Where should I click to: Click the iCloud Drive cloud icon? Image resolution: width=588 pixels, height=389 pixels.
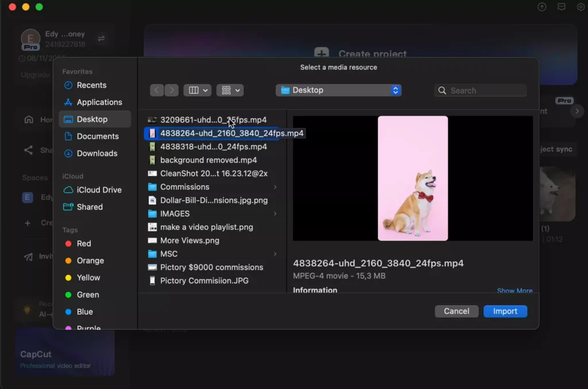tap(68, 190)
